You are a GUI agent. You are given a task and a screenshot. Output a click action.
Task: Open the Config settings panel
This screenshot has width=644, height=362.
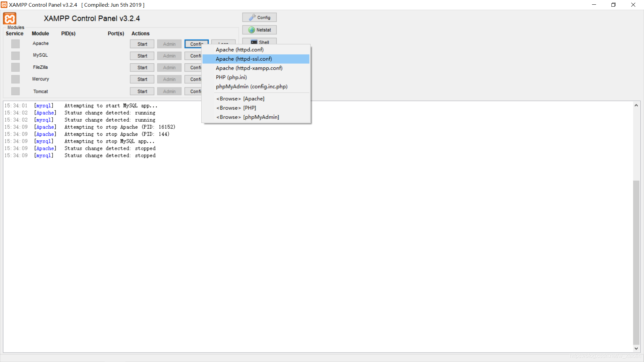point(260,17)
